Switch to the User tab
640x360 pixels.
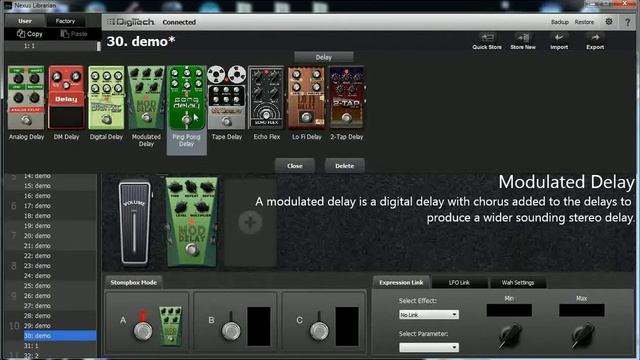coord(25,21)
